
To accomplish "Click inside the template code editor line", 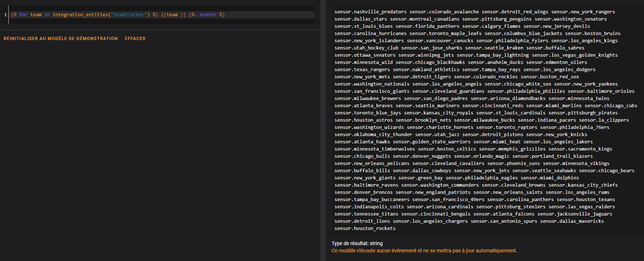I will [x=267, y=15].
